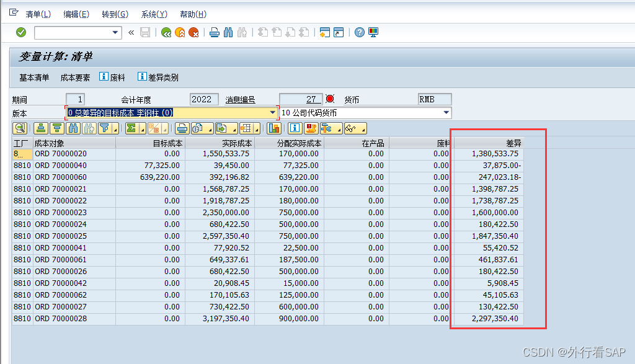The height and width of the screenshot is (364, 635).
Task: Click the 差异 column header
Action: 489,143
